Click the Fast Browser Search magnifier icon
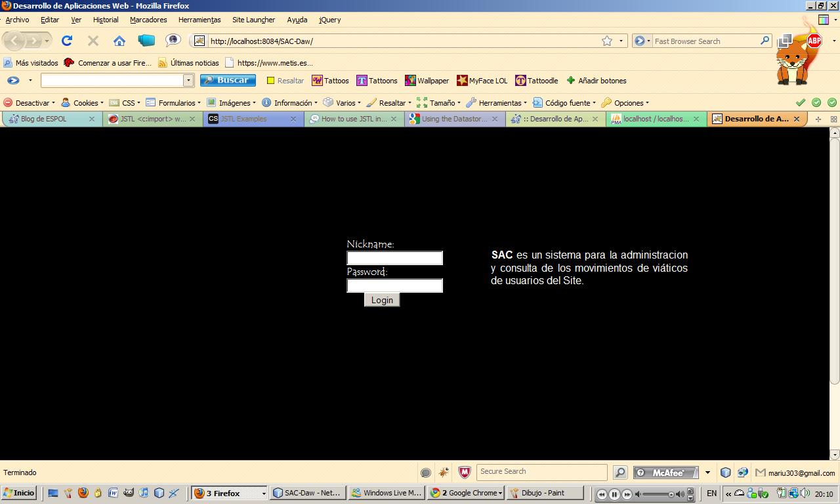This screenshot has width=840, height=504. click(x=765, y=41)
